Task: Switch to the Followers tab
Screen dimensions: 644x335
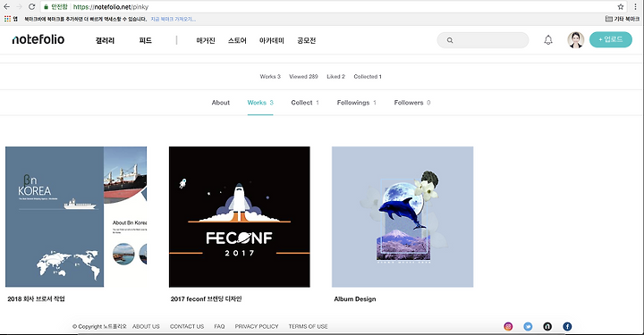Action: click(412, 103)
